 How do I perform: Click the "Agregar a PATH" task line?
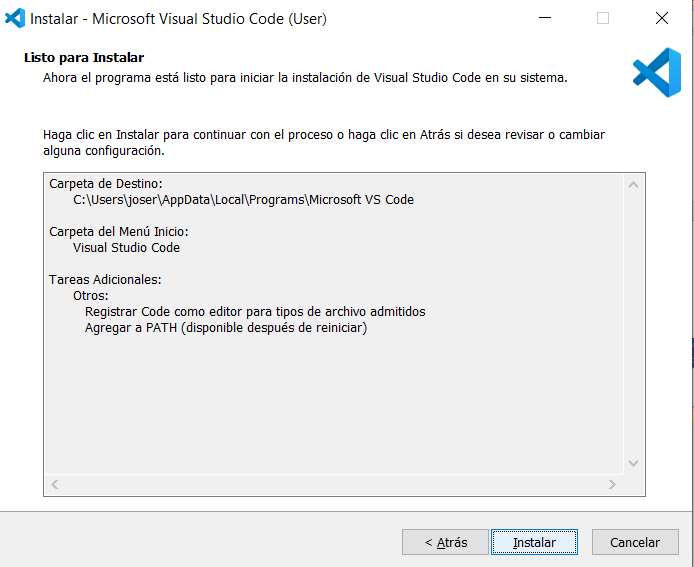pyautogui.click(x=225, y=327)
